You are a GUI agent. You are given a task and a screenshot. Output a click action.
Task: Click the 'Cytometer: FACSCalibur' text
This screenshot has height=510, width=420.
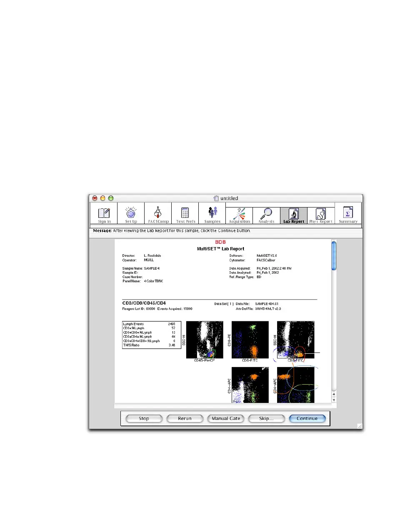coord(253,260)
